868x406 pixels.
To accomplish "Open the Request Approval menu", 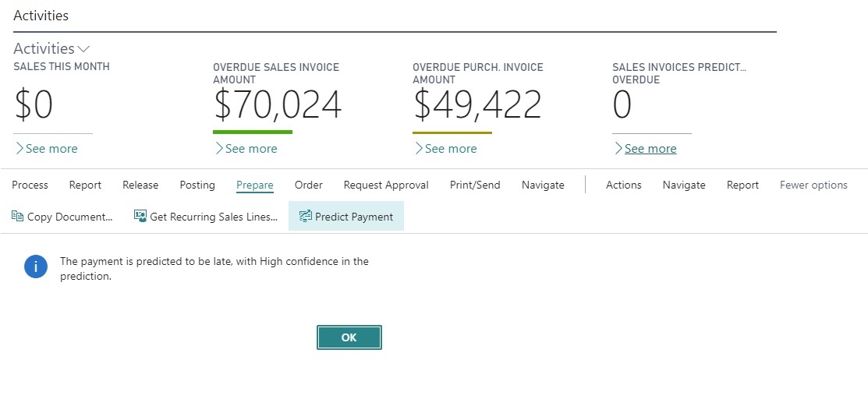I will [386, 185].
